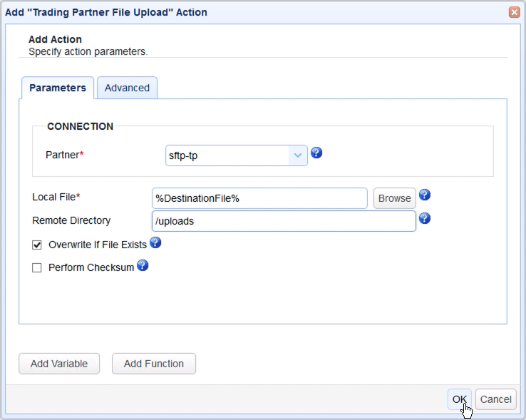Screen dimensions: 526x420
Task: Click into the Local File text field
Action: (259, 198)
